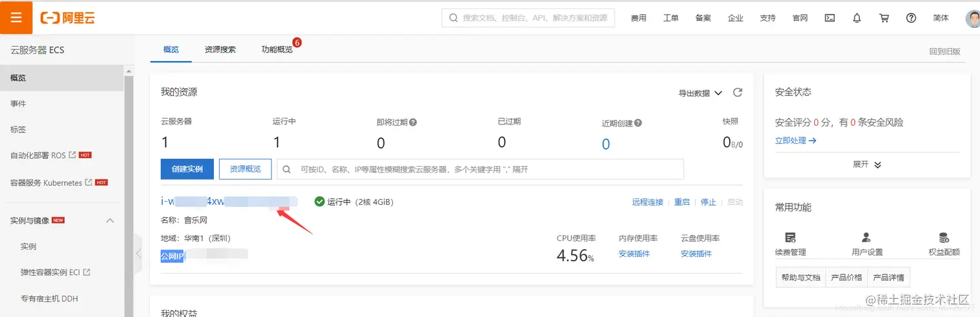Image resolution: width=980 pixels, height=317 pixels.
Task: Open 企业 top menu
Action: click(x=735, y=18)
